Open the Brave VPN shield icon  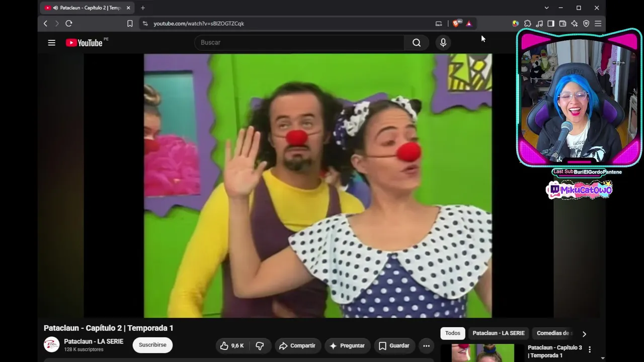[586, 24]
